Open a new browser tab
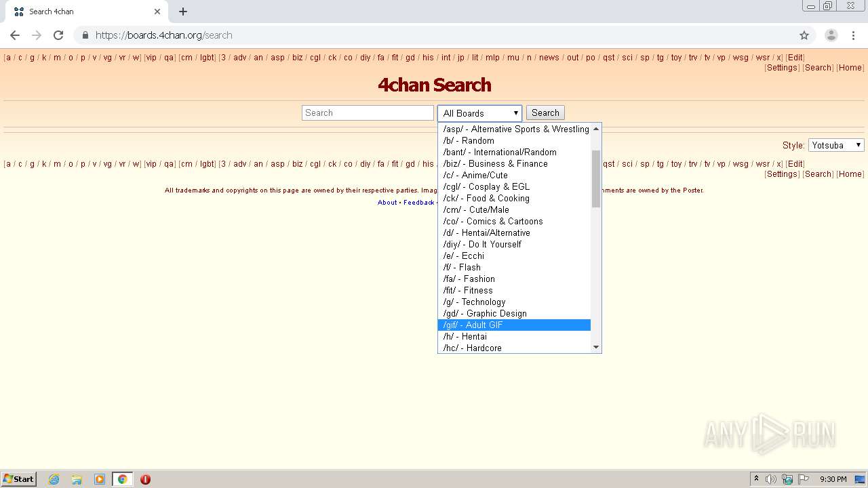868x488 pixels. (x=183, y=12)
